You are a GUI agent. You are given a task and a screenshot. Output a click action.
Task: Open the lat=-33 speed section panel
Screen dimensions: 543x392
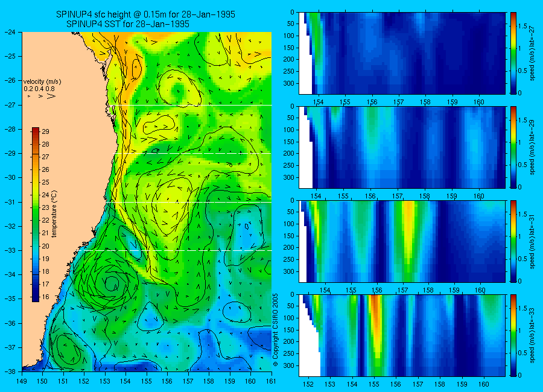pos(402,335)
